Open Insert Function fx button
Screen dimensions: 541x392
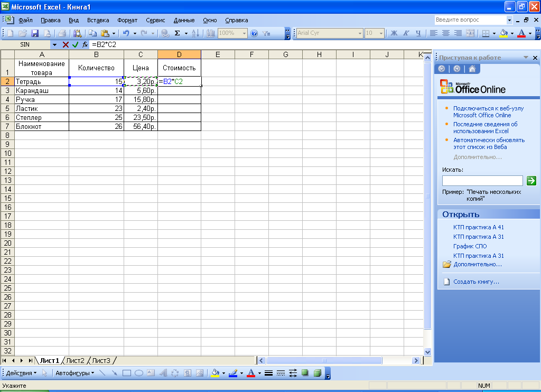click(85, 44)
